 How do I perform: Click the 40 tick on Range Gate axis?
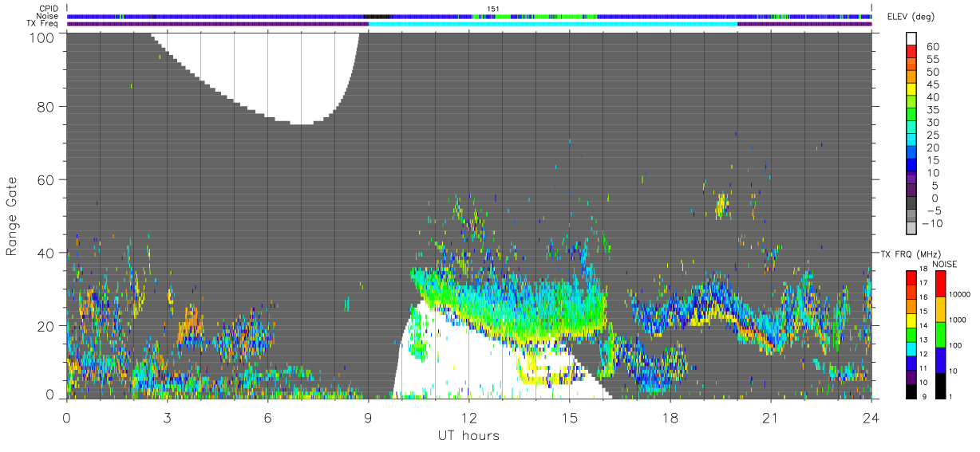coord(46,253)
